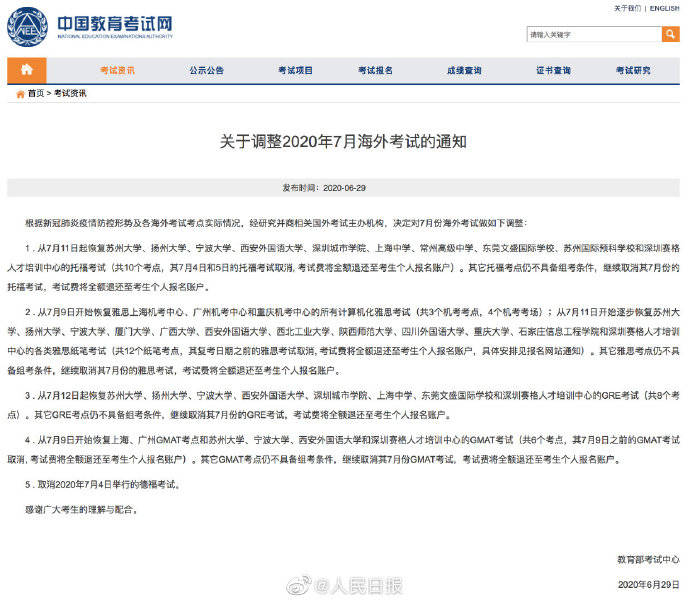Image resolution: width=690 pixels, height=602 pixels.
Task: Click the orange search magnifier button
Action: (x=670, y=34)
